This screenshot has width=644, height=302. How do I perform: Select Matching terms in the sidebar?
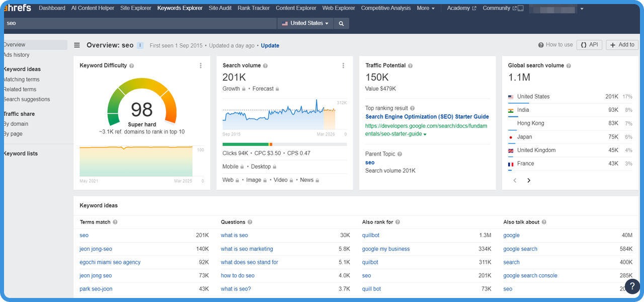tap(22, 79)
